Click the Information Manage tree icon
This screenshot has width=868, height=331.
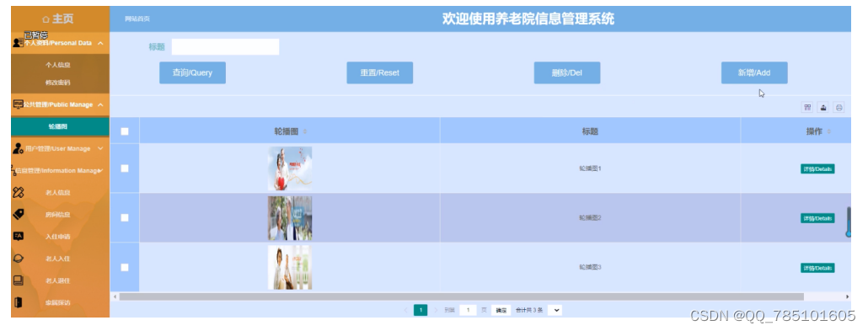pos(13,170)
